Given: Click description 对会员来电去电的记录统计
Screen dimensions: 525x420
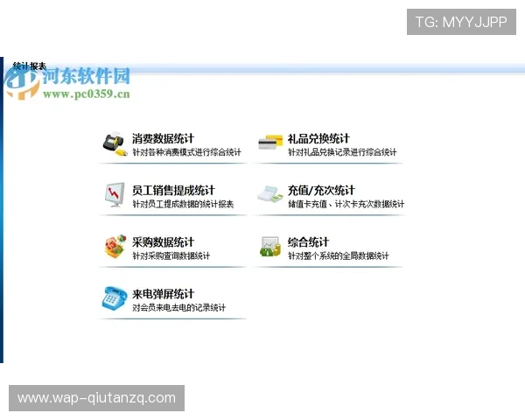Looking at the screenshot, I should click(x=178, y=307).
